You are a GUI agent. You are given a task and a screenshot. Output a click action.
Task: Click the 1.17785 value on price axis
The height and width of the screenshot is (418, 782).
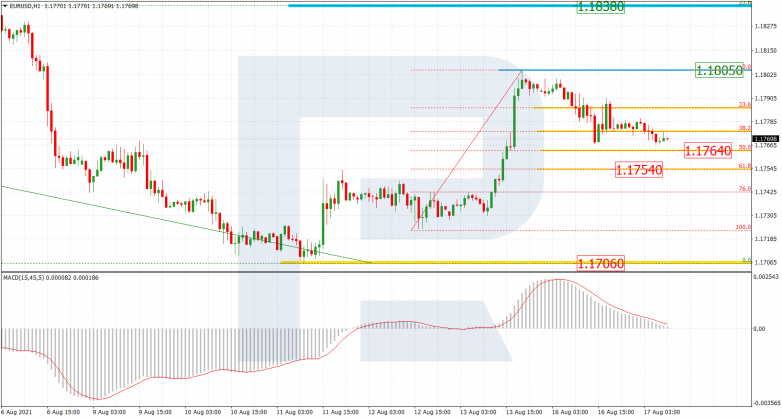click(x=766, y=122)
